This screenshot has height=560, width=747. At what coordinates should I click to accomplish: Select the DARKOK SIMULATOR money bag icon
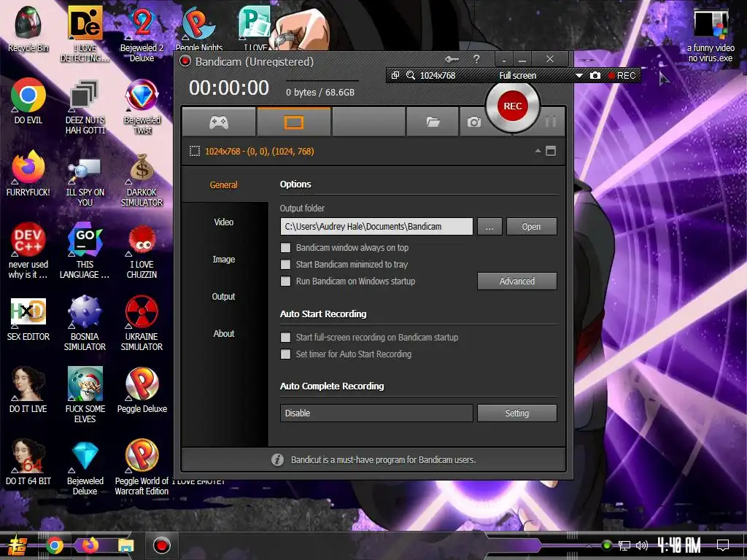(142, 180)
